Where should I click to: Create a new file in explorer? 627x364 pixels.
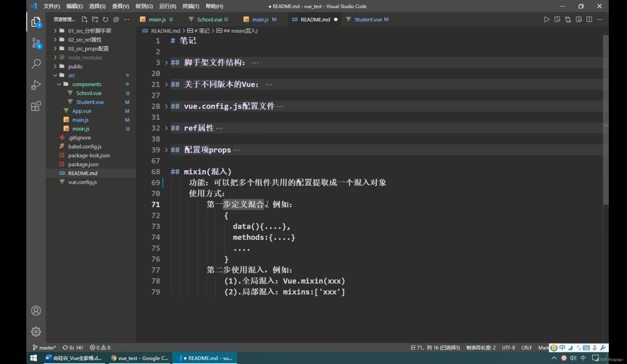[x=84, y=19]
